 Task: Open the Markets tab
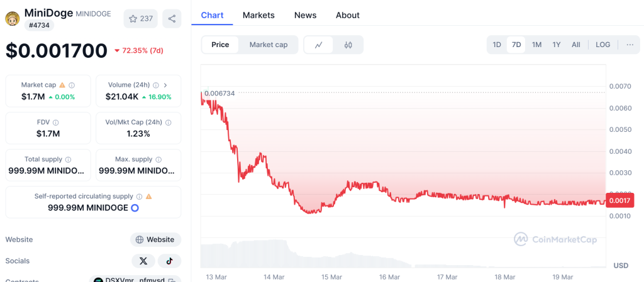tap(258, 15)
